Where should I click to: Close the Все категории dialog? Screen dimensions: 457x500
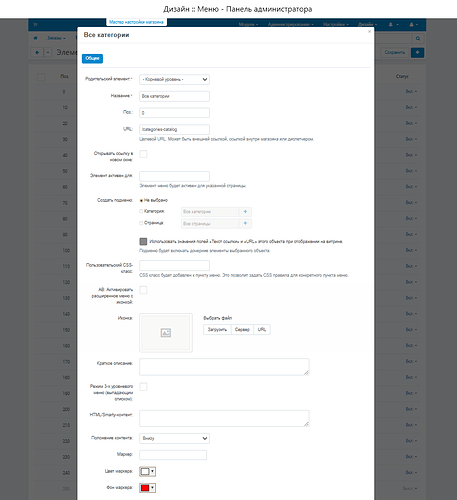[x=369, y=31]
